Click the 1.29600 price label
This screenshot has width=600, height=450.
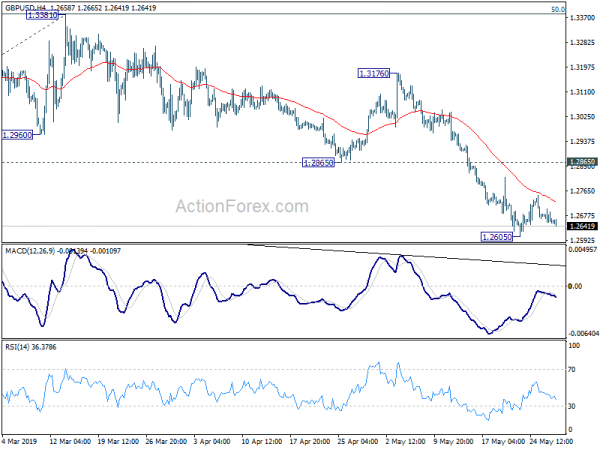click(17, 135)
